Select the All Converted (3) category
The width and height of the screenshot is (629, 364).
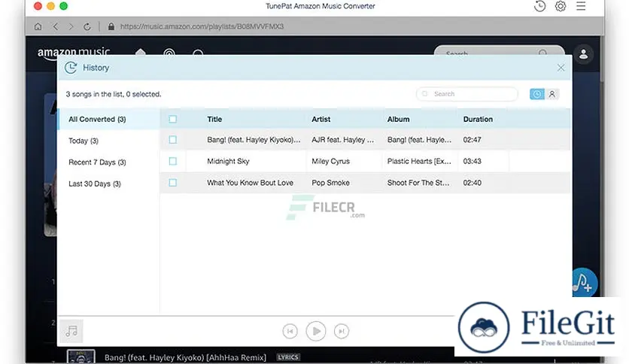coord(108,119)
